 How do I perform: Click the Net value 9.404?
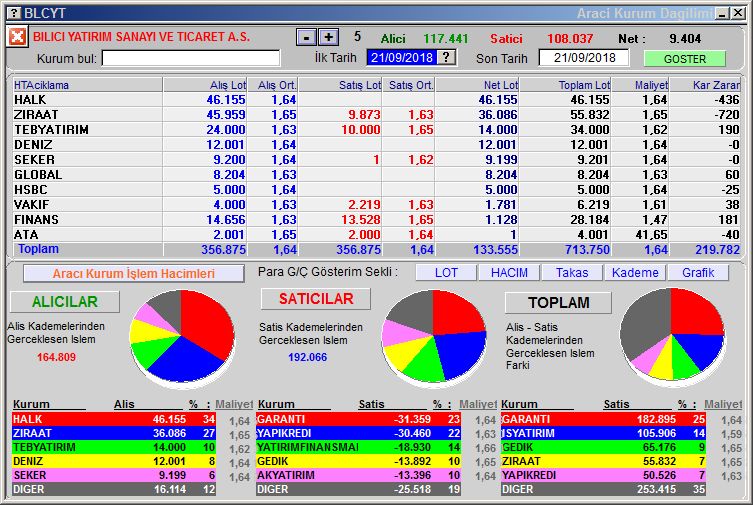(x=685, y=38)
